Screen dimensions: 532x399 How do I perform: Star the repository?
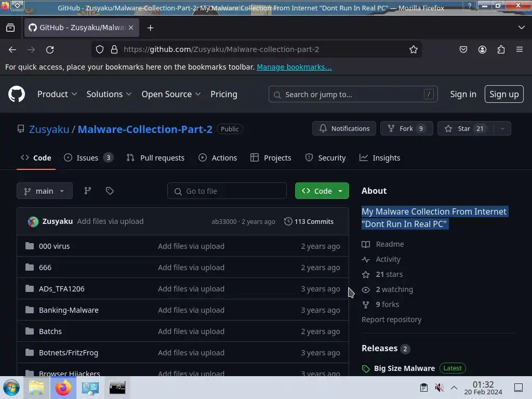(466, 129)
